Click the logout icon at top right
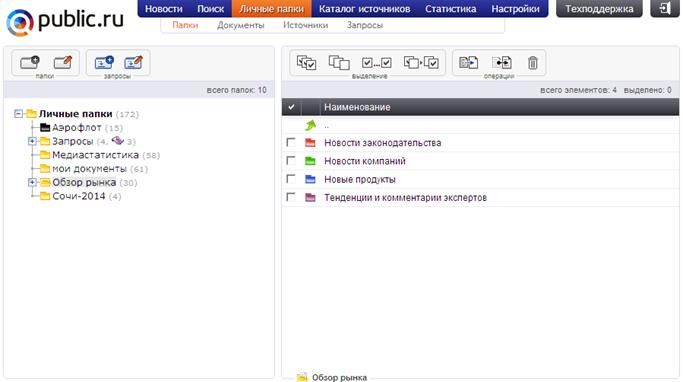The width and height of the screenshot is (683, 382). click(x=665, y=8)
